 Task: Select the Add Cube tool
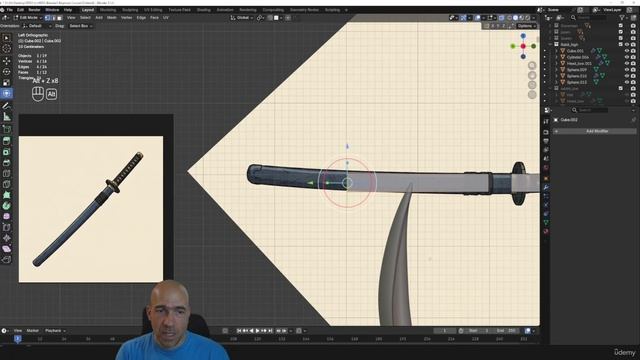(7, 129)
